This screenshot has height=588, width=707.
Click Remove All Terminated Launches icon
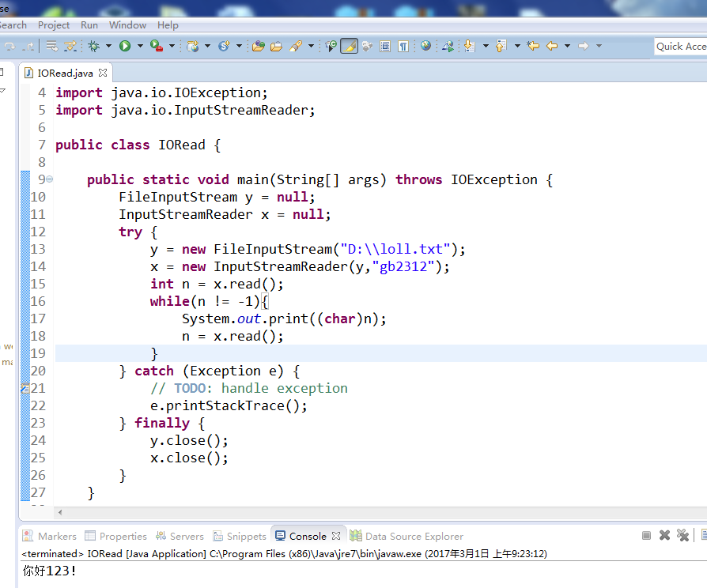click(682, 535)
